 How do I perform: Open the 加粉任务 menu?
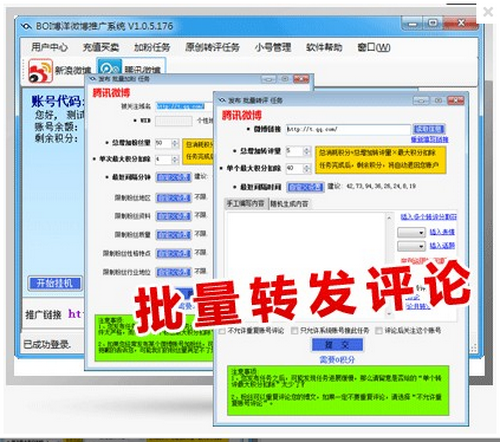(x=152, y=47)
